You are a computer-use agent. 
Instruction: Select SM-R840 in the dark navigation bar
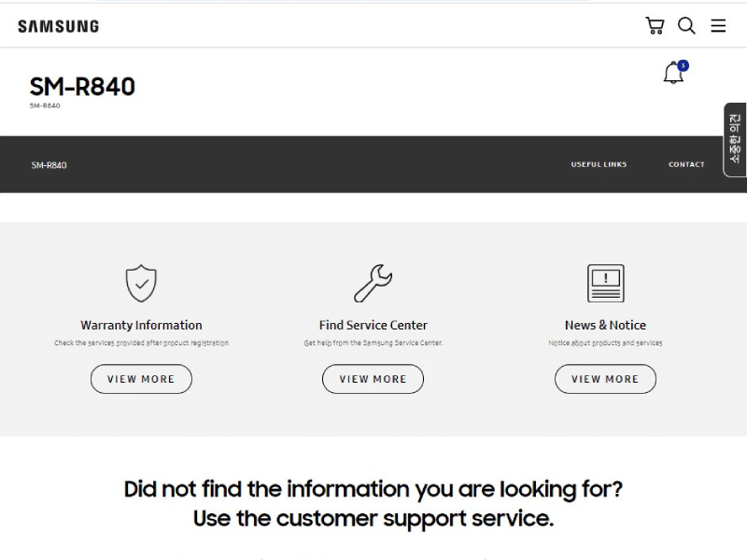(49, 165)
